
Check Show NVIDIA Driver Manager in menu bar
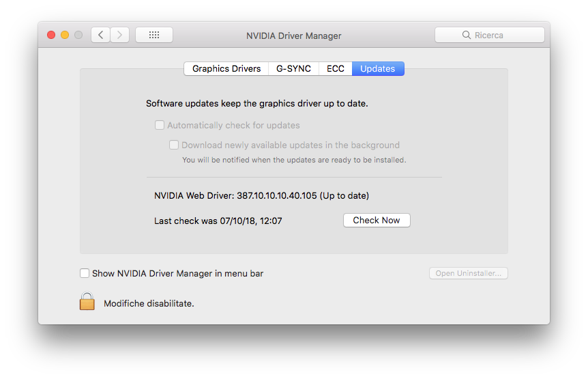coord(85,273)
